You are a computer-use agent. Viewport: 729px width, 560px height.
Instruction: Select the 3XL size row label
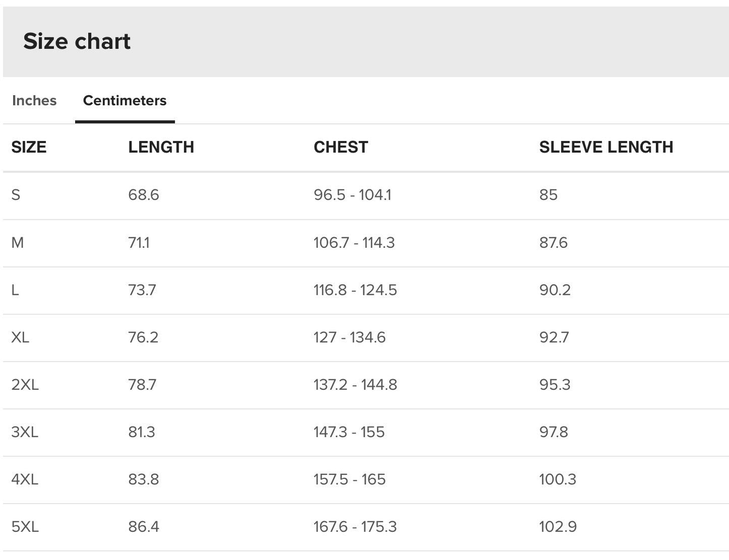(25, 432)
